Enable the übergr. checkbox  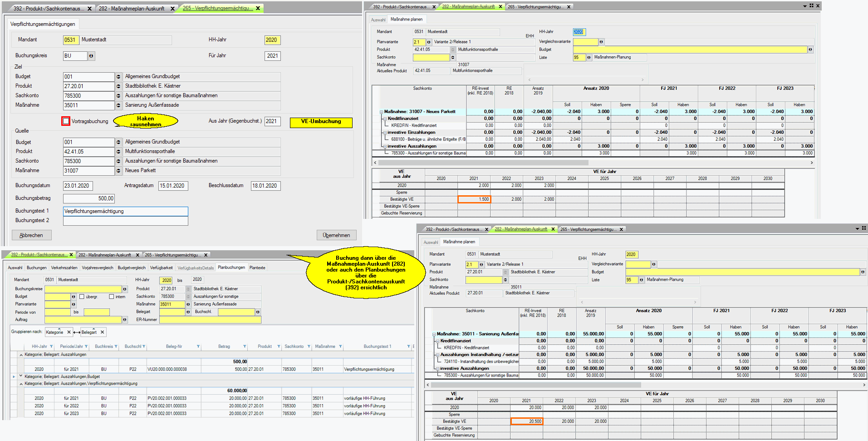point(82,297)
